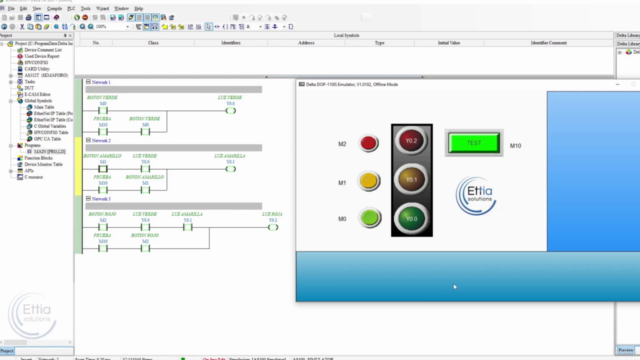640x360 pixels.
Task: Collapse Network 1 in ladder editor
Action: point(88,82)
